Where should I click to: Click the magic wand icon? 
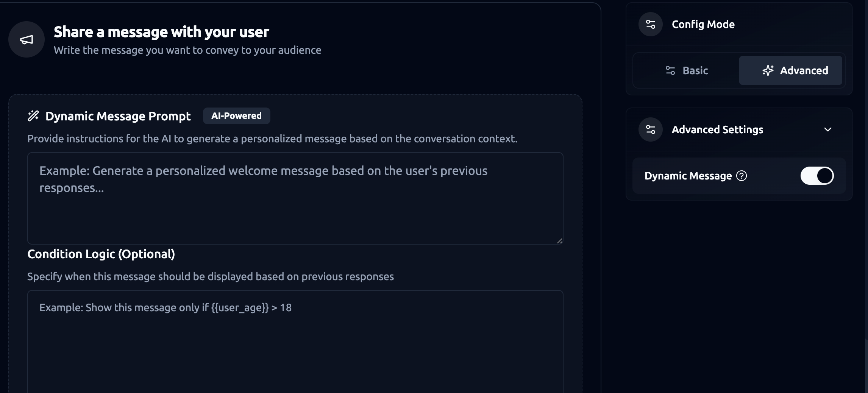click(33, 116)
